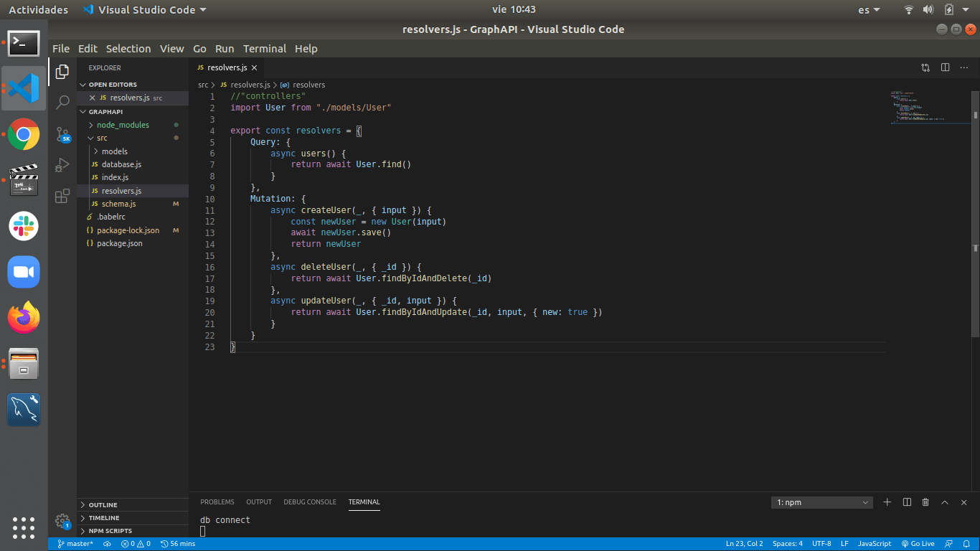The height and width of the screenshot is (551, 980).
Task: Open the Search view in activity bar
Action: [62, 102]
